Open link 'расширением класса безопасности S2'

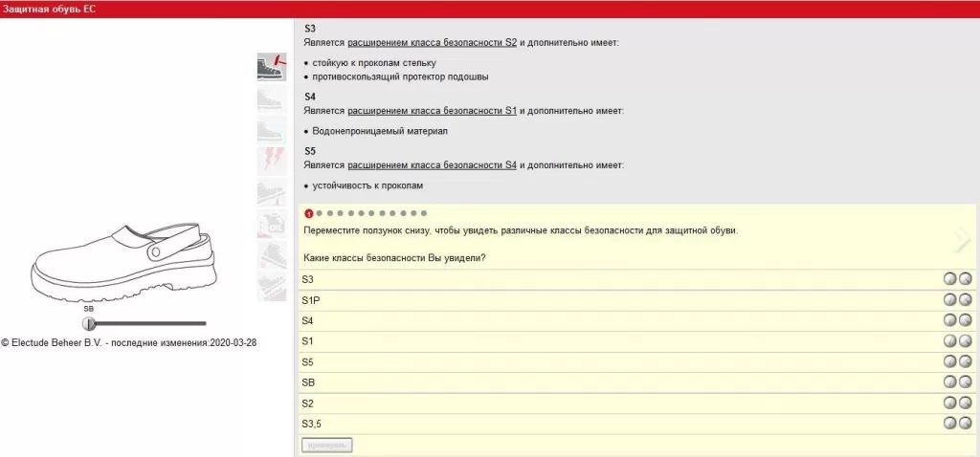432,43
